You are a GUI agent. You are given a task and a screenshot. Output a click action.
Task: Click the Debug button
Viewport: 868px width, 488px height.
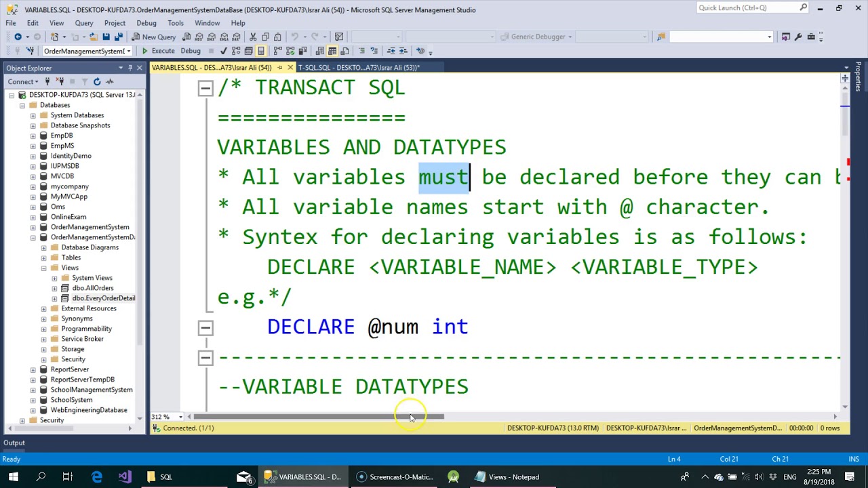[x=191, y=51]
